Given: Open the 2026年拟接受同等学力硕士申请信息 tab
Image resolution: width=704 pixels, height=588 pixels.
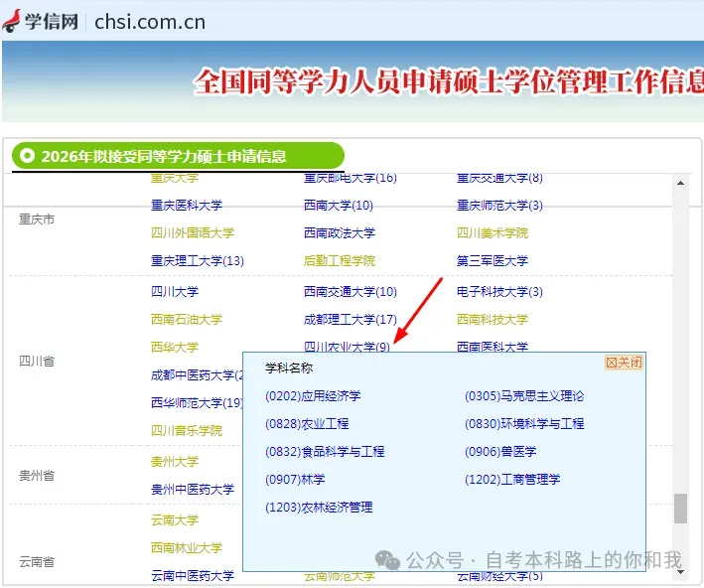Looking at the screenshot, I should (178, 156).
